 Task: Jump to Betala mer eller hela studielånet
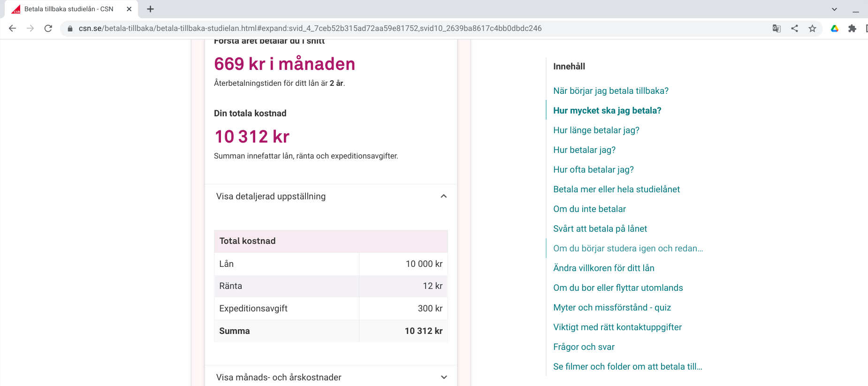[616, 189]
